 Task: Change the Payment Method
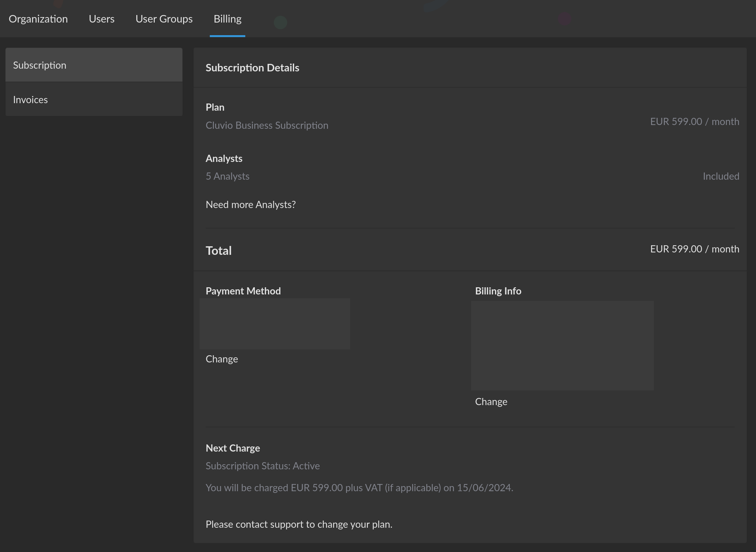[222, 359]
